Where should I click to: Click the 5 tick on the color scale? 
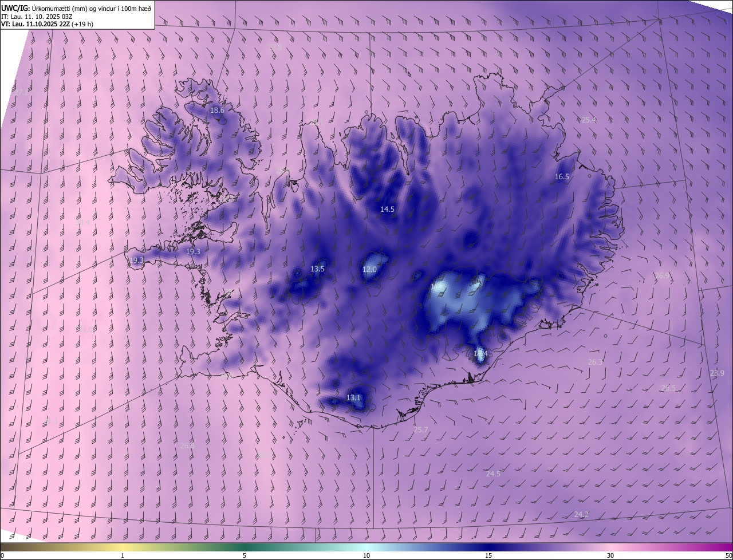[x=245, y=555]
